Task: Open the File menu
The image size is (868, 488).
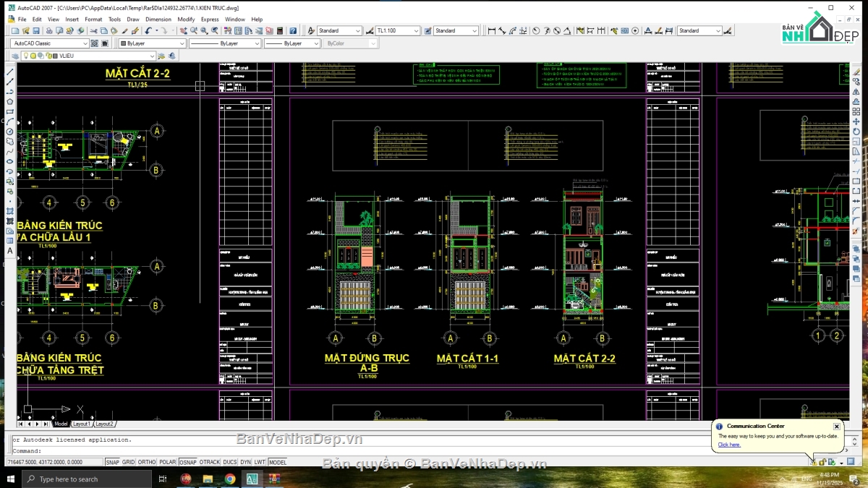Action: point(22,20)
